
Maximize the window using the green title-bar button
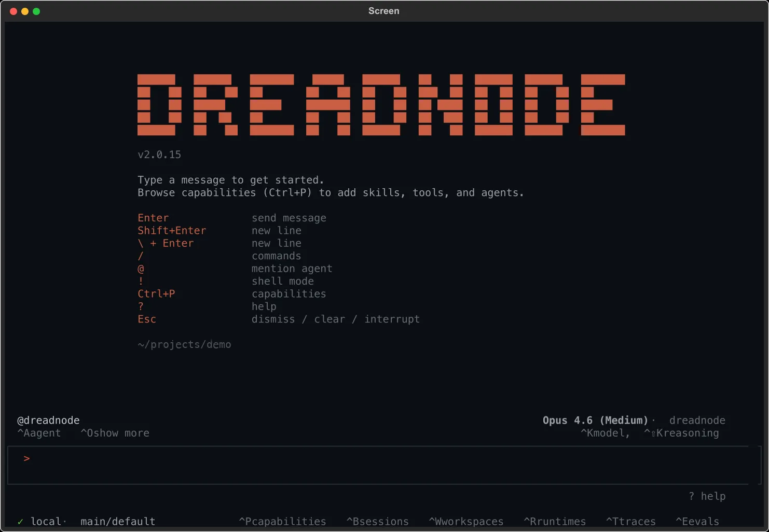(36, 11)
